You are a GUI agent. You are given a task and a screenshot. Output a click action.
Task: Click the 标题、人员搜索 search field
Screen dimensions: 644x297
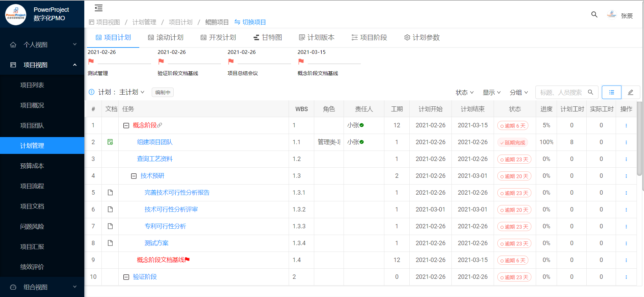tap(561, 92)
